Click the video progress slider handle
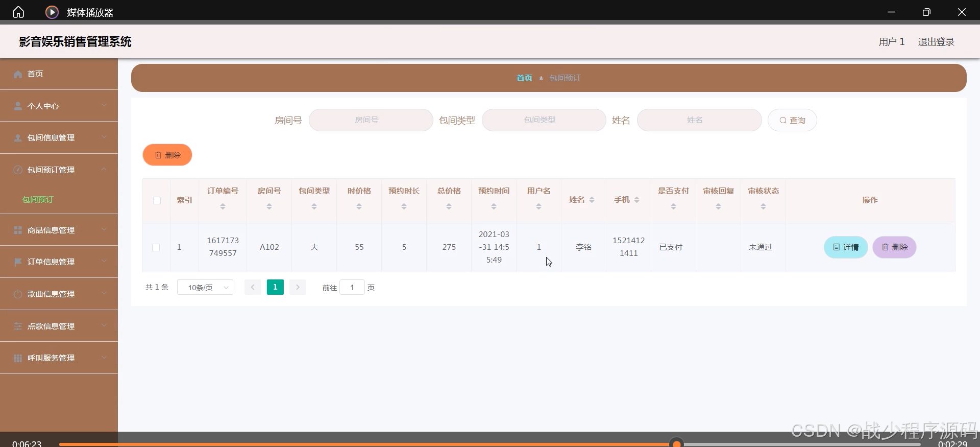The image size is (980, 447). (676, 444)
